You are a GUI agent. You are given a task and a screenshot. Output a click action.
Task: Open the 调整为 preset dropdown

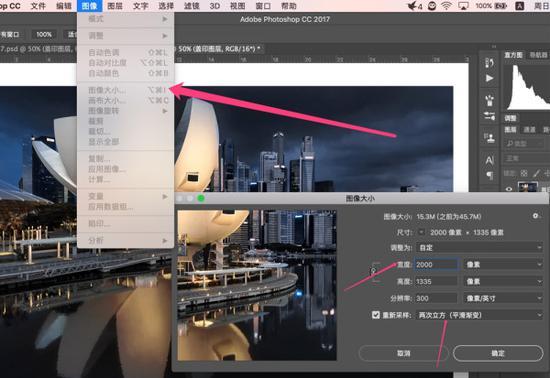coord(479,248)
